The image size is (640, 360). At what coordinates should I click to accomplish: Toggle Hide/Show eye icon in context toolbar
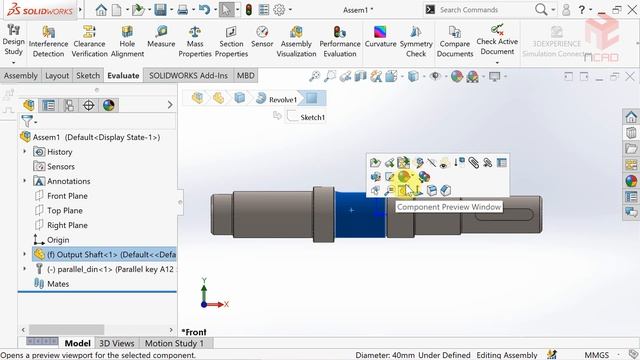coord(444,163)
